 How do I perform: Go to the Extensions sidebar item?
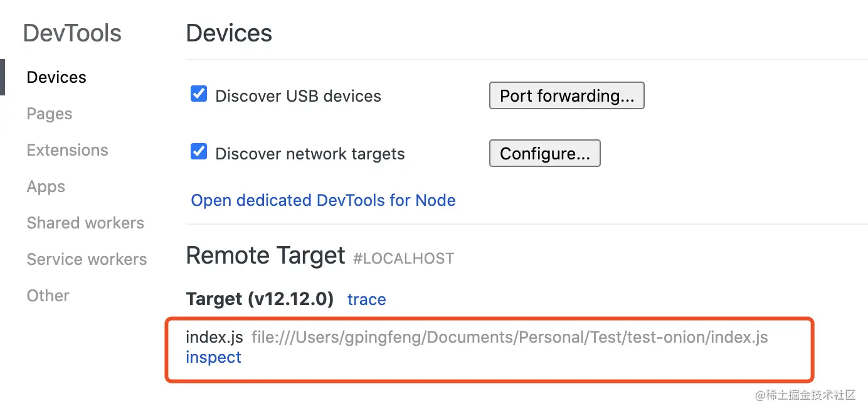tap(67, 150)
